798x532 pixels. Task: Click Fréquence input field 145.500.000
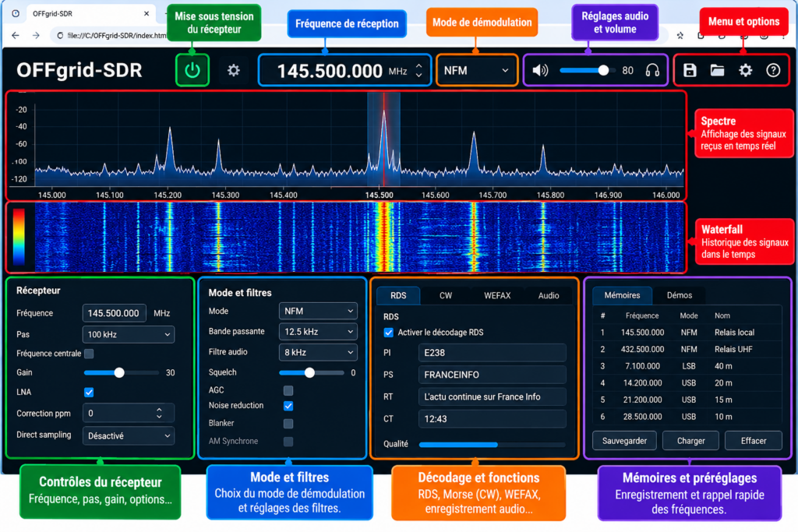114,313
